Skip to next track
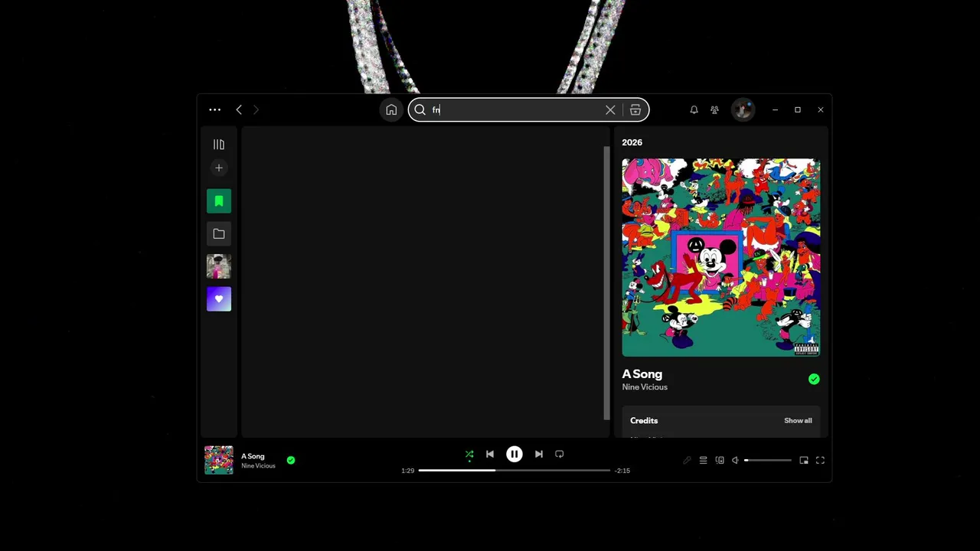 (539, 454)
